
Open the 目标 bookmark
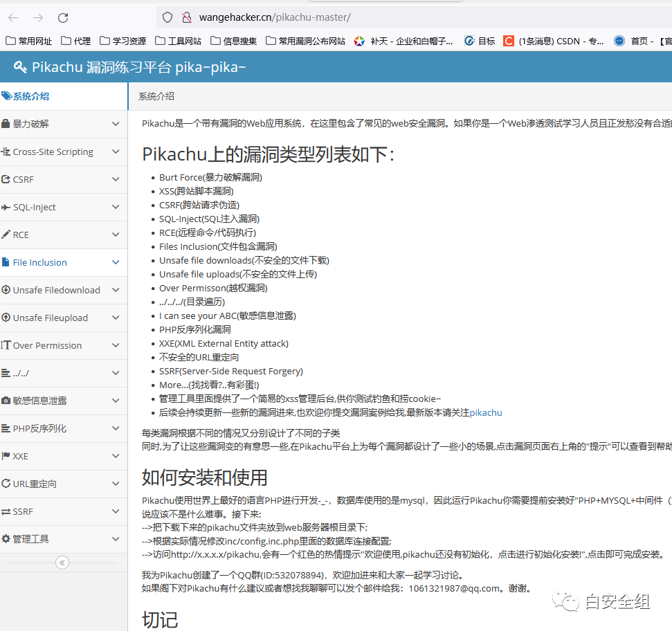click(x=480, y=41)
